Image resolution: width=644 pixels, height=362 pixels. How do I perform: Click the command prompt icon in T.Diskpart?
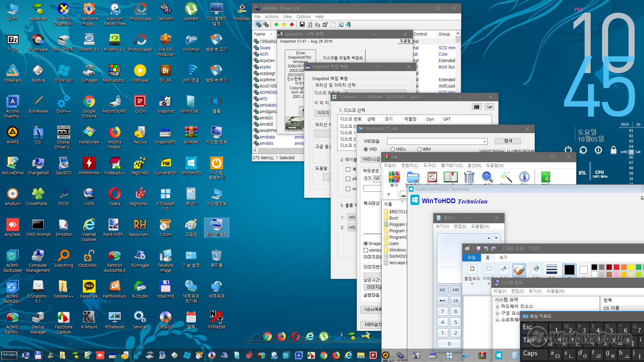pos(477,107)
